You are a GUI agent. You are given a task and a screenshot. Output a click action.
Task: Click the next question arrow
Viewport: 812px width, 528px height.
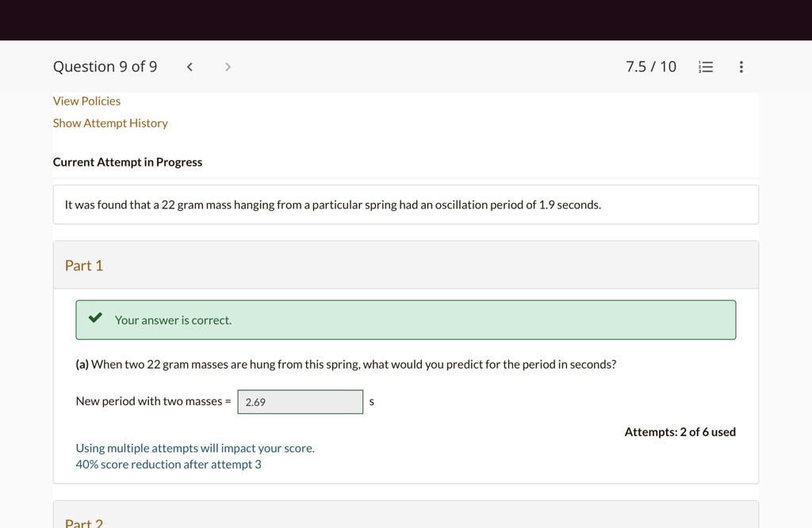pos(228,67)
